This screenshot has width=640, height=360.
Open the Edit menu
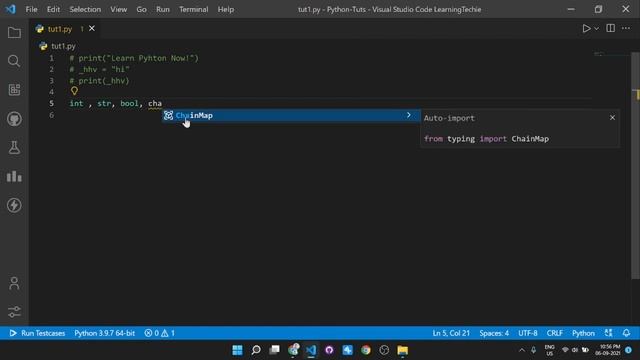[53, 9]
